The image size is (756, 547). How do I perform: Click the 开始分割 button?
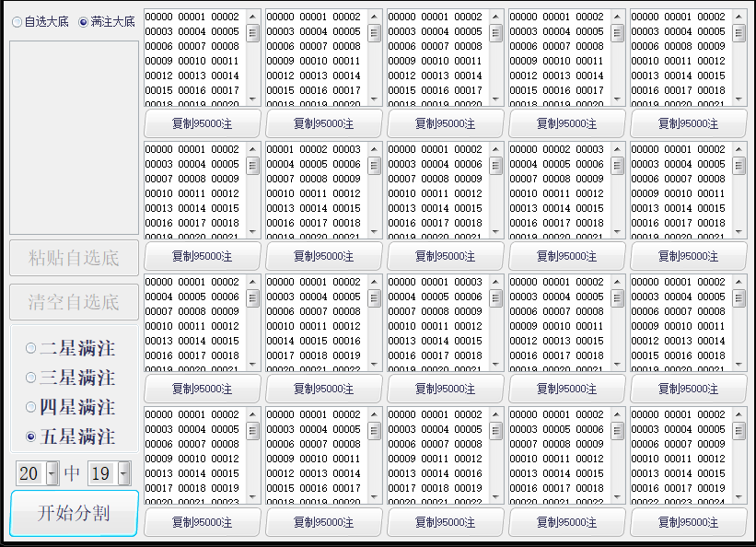(x=74, y=513)
